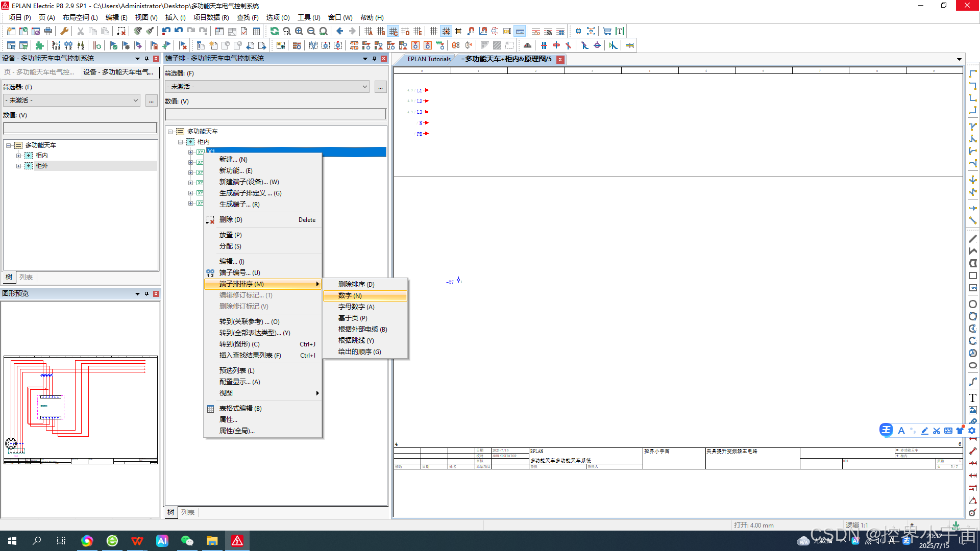The height and width of the screenshot is (551, 980).
Task: Click the cut scissors icon
Action: pos(81,31)
